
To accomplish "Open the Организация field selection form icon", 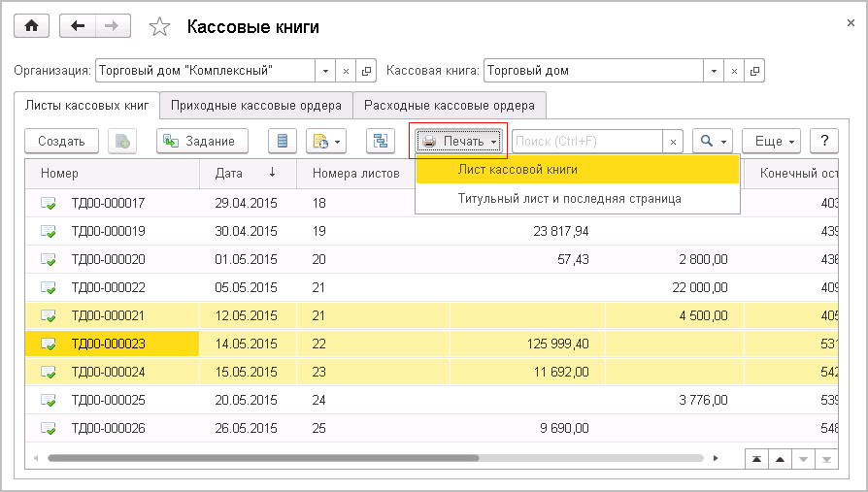I will pyautogui.click(x=366, y=71).
